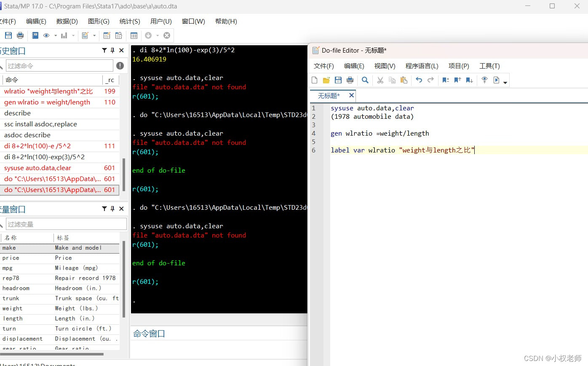The width and height of the screenshot is (588, 366).
Task: Select the 'displacement' variable row
Action: click(x=59, y=339)
